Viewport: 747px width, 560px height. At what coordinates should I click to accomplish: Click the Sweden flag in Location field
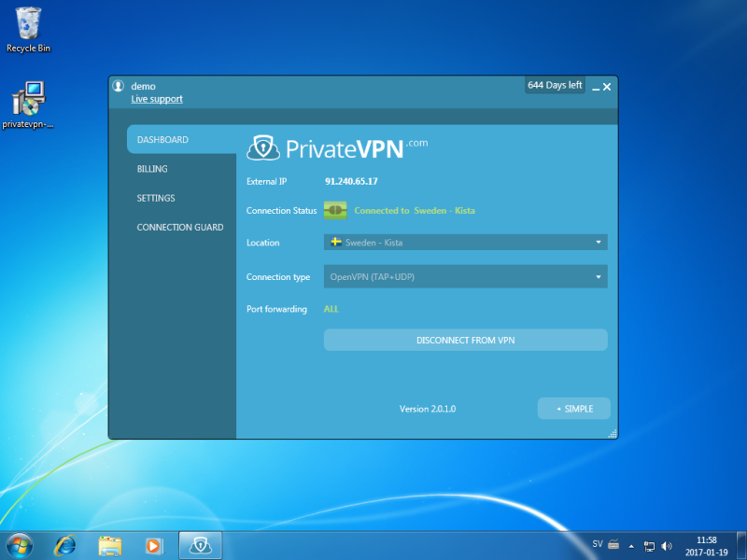tap(335, 243)
